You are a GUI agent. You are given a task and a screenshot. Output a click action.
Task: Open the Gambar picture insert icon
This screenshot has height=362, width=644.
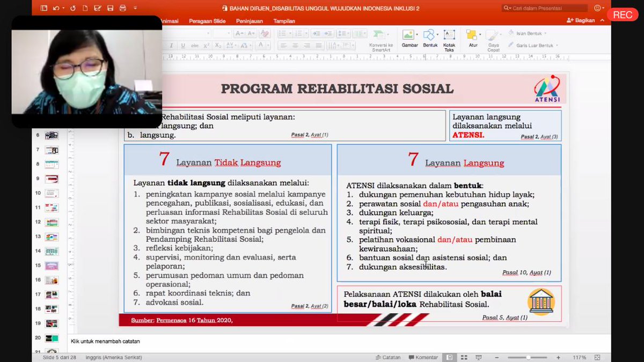pyautogui.click(x=409, y=35)
